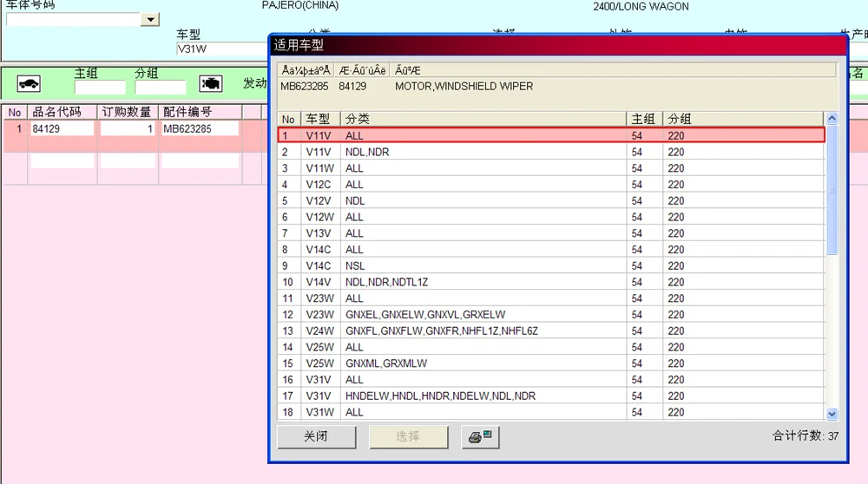
Task: Click the 车型 column header in dialog
Action: [x=321, y=119]
